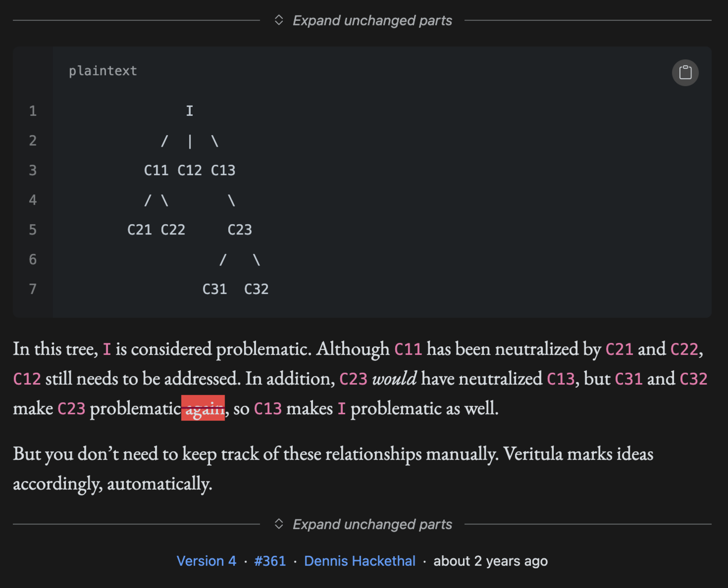Screen dimensions: 728x588
Task: Click the italic word 'would' in paragraph
Action: 394,378
